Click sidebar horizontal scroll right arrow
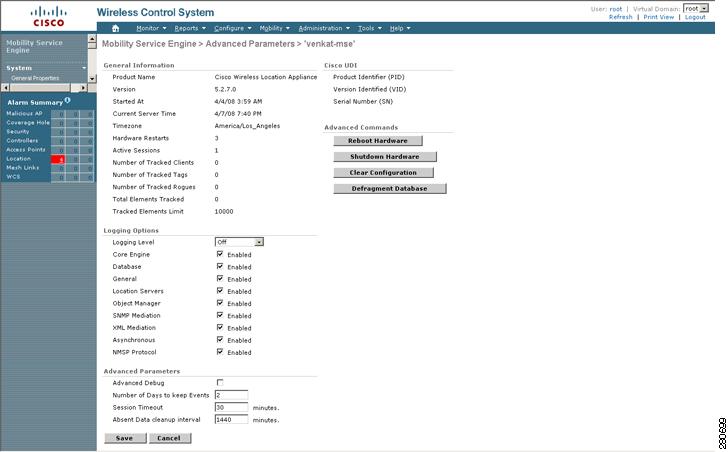This screenshot has height=452, width=728. click(83, 88)
